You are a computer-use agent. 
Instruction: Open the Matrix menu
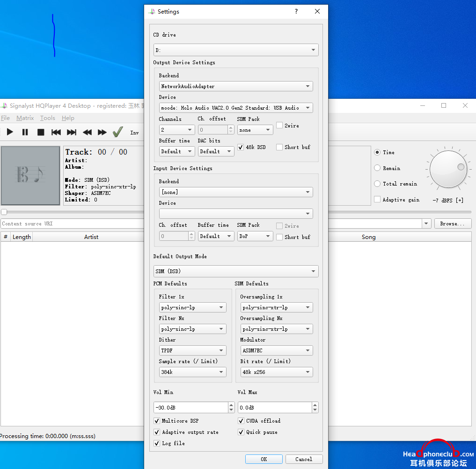click(x=25, y=118)
